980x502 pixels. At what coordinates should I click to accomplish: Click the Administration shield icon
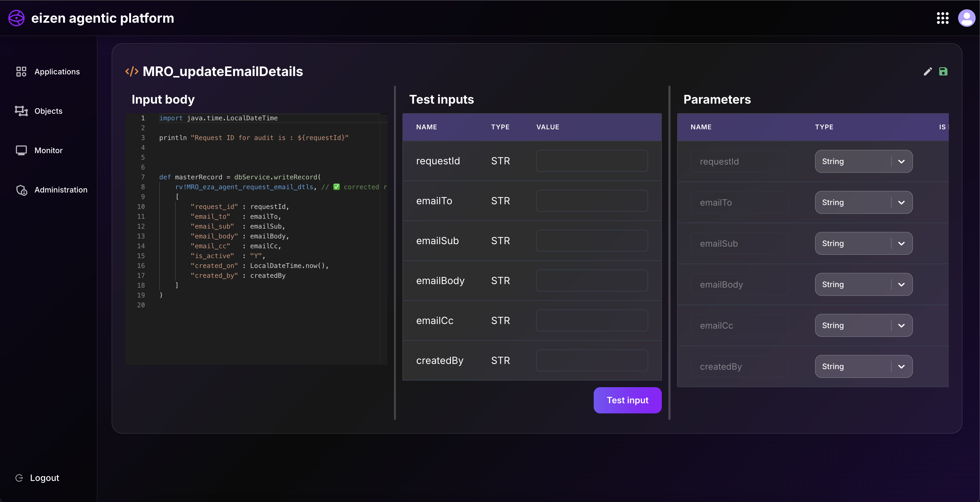[21, 190]
